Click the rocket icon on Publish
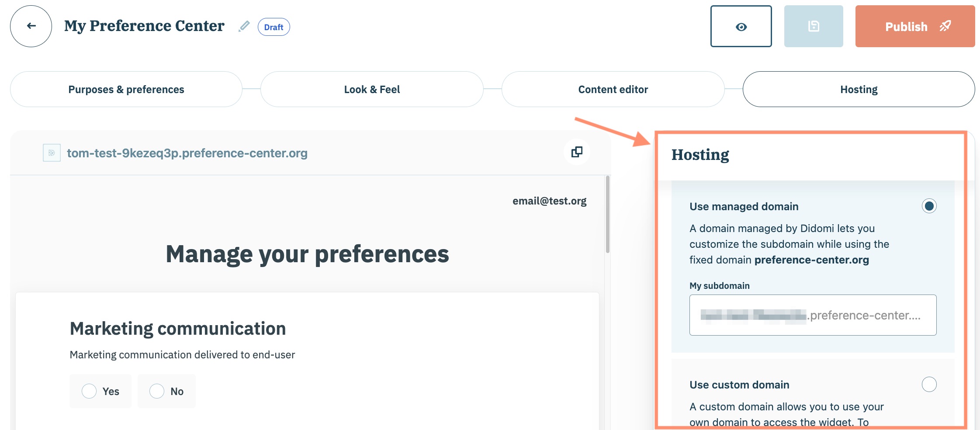Screen dimensions: 980x430 coord(945,26)
